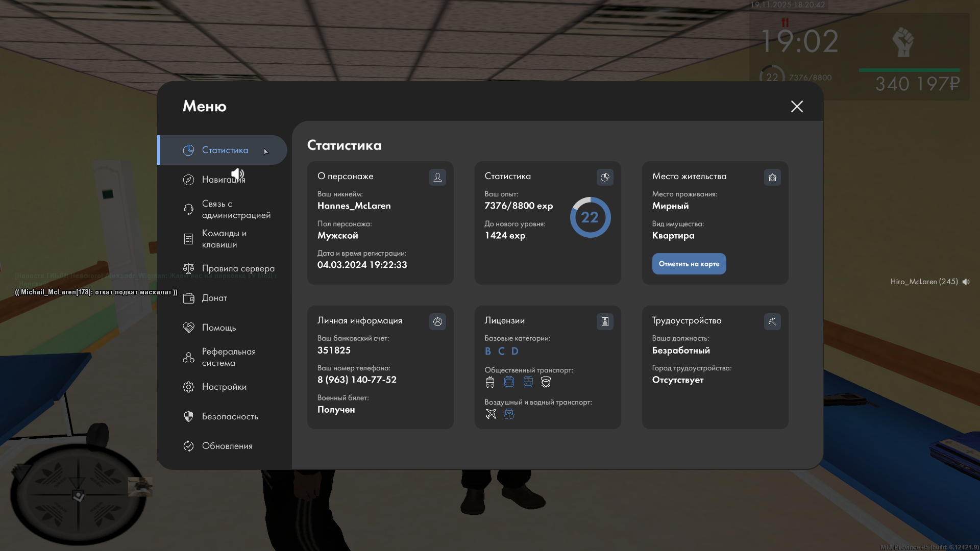Image resolution: width=980 pixels, height=551 pixels.
Task: Select Команды и клавиши menu item
Action: click(x=224, y=239)
